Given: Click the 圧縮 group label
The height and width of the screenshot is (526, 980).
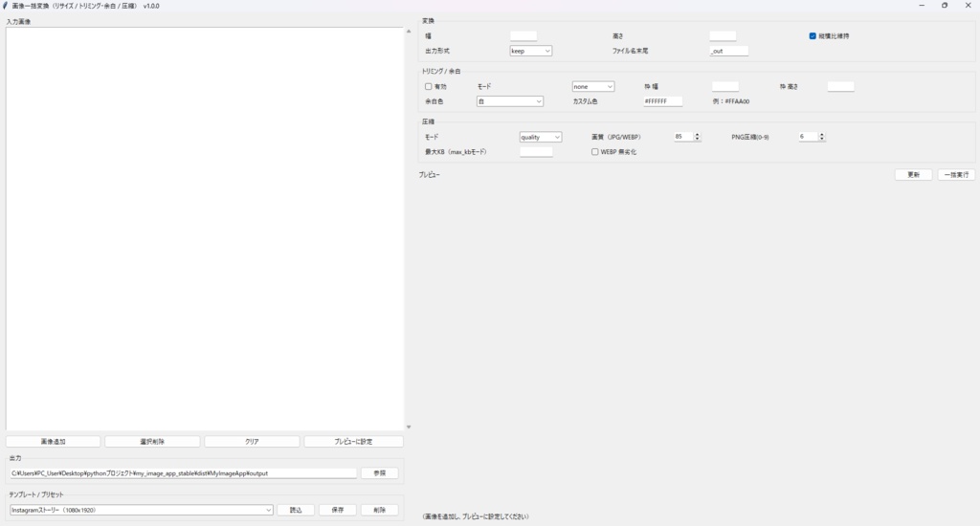Looking at the screenshot, I should 428,121.
